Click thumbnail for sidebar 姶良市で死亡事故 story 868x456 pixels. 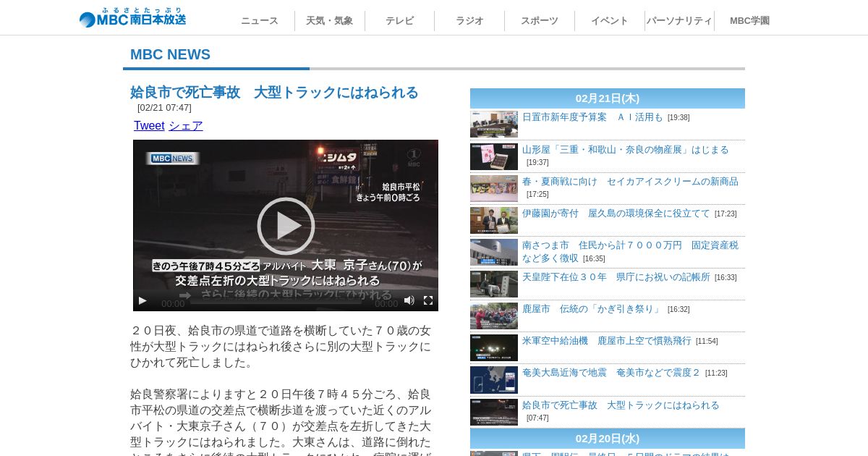494,412
